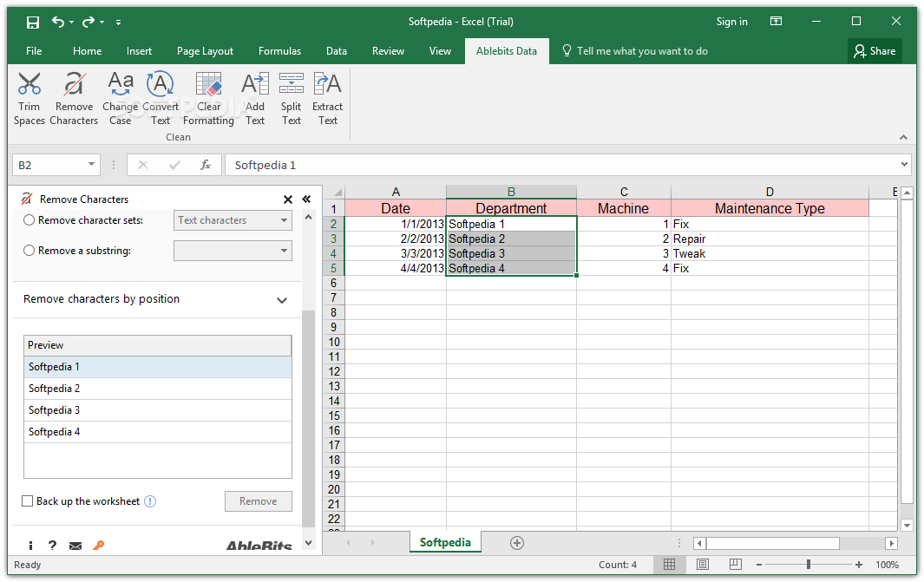
Task: Collapse the ribbon with the chevron
Action: click(x=903, y=137)
